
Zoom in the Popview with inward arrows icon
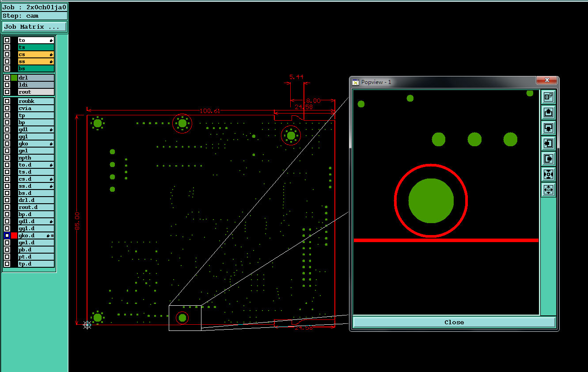tap(548, 174)
